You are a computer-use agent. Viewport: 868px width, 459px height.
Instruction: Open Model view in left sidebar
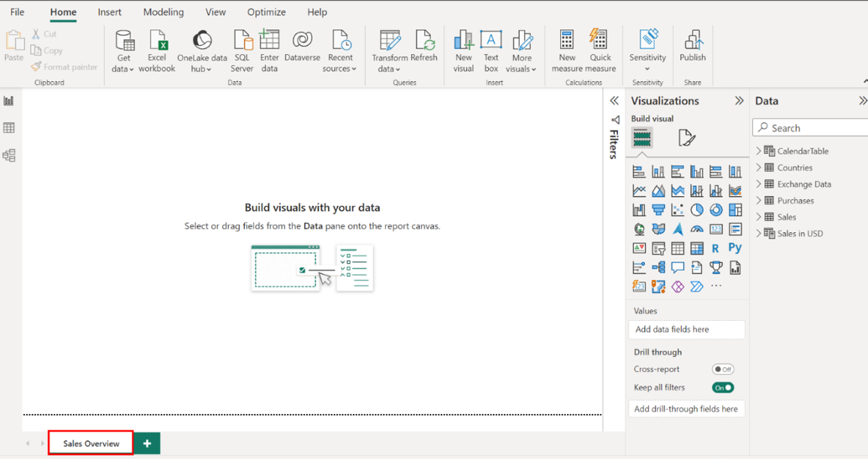point(9,156)
